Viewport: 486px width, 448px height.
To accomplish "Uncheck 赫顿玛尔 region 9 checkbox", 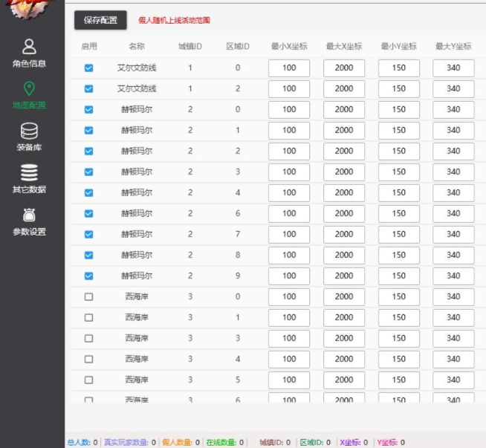I will 88,276.
